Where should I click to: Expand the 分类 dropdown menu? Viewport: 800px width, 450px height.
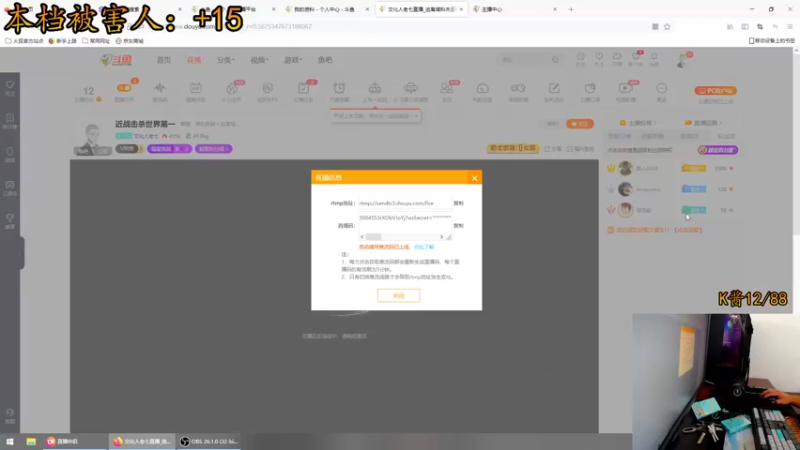pos(226,60)
